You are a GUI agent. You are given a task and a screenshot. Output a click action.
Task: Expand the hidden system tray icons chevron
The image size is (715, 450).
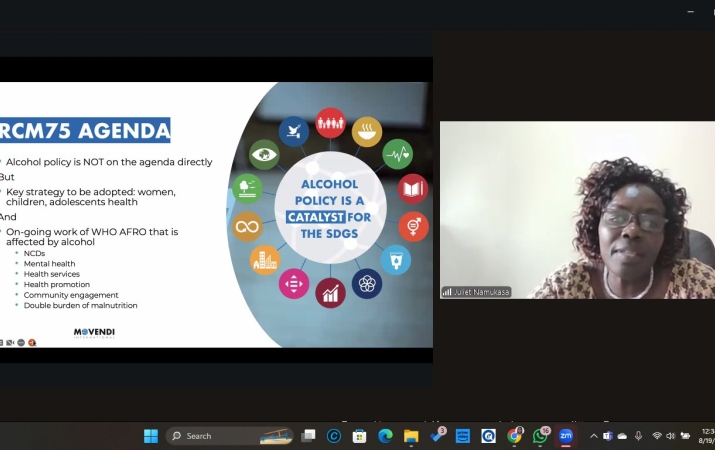(x=593, y=436)
